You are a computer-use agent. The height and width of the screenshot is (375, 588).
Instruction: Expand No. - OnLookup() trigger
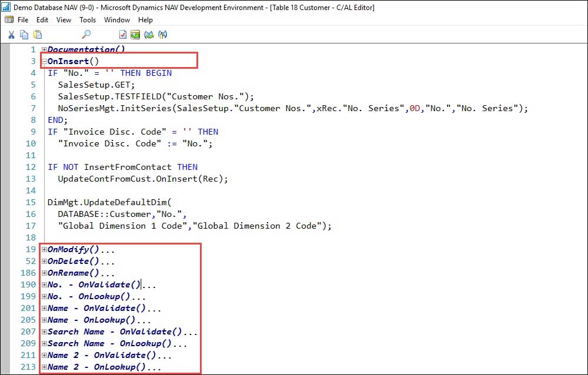click(44, 297)
